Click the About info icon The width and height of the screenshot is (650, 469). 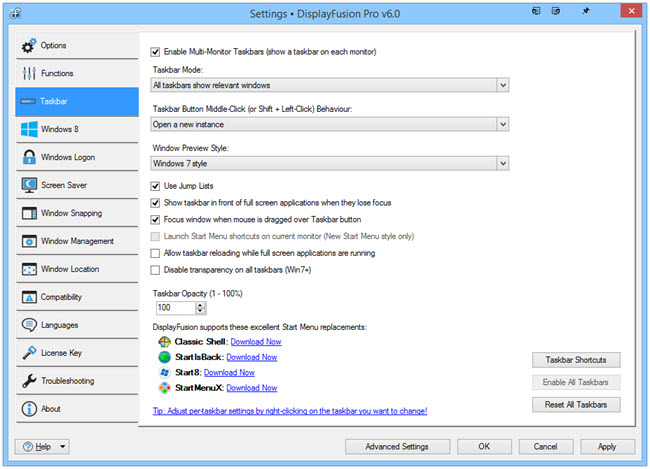[29, 409]
